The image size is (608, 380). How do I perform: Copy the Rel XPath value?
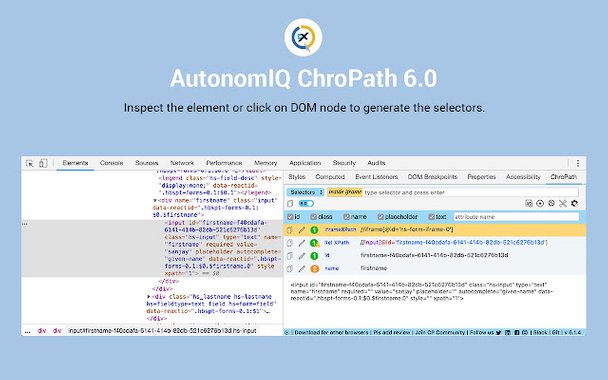coord(290,243)
